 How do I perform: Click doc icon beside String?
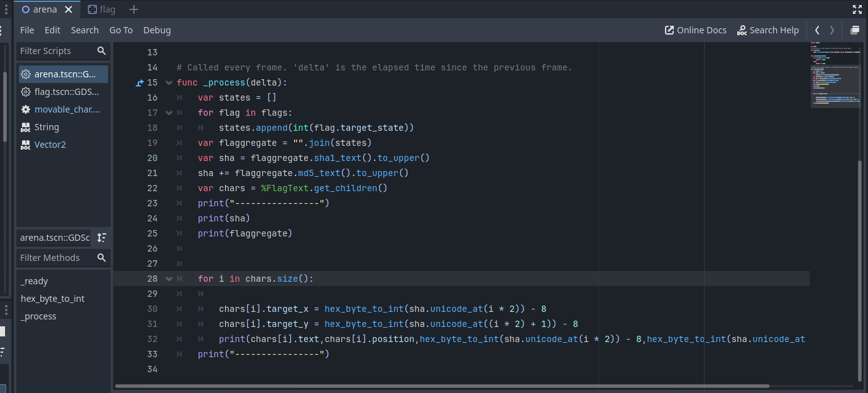[26, 127]
